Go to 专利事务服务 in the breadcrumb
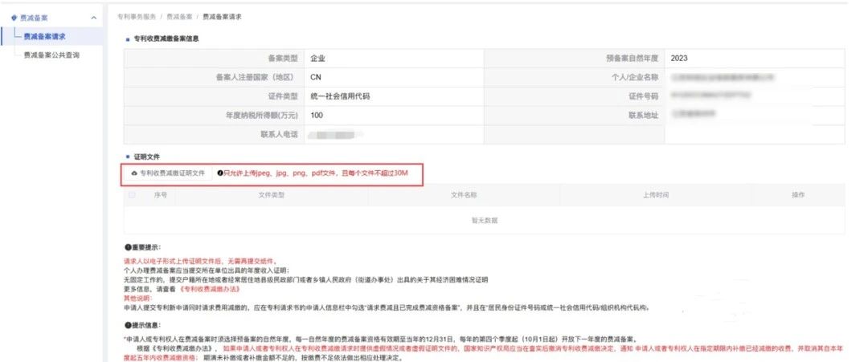 point(136,16)
